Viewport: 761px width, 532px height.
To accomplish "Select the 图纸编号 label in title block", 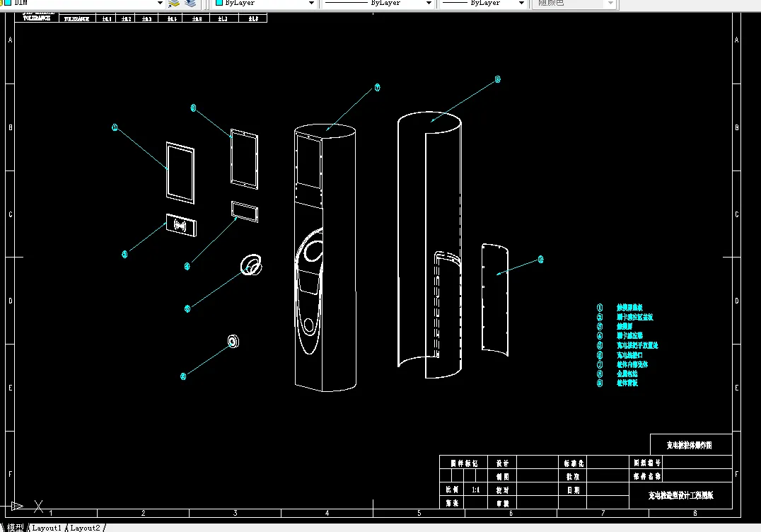I will [647, 463].
